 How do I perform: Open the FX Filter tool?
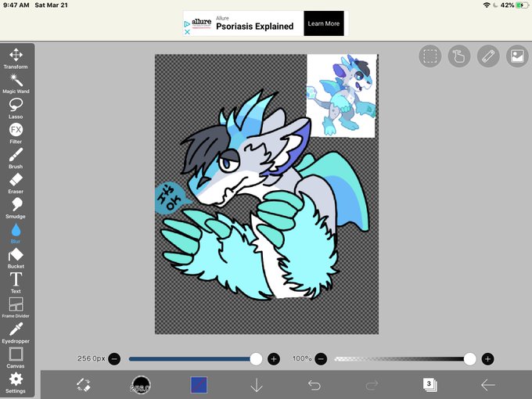16,133
